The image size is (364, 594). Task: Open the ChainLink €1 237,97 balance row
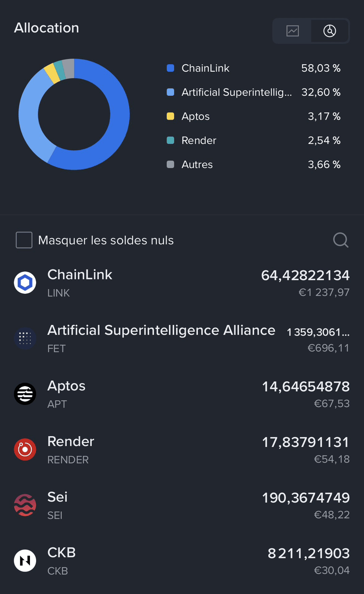coord(182,283)
